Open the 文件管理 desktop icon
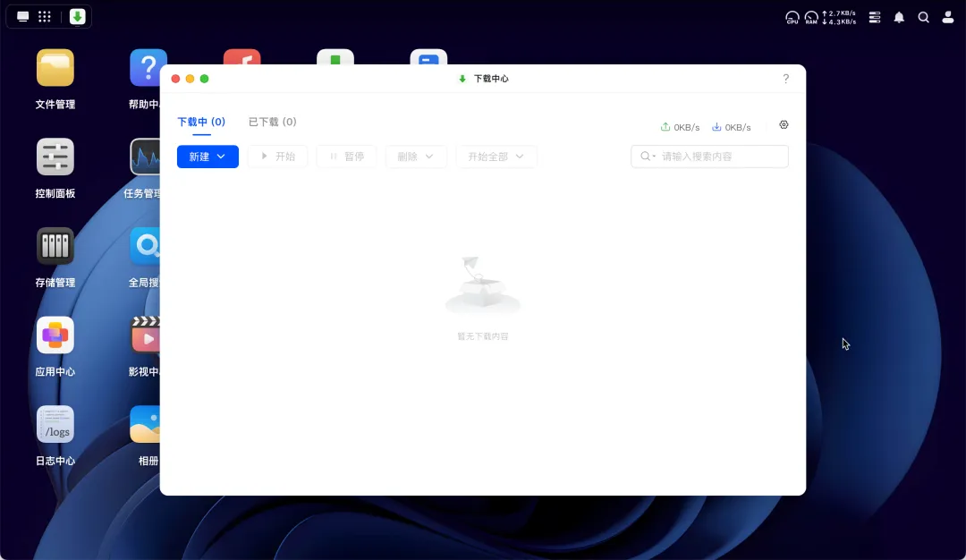966x560 pixels. 55,68
